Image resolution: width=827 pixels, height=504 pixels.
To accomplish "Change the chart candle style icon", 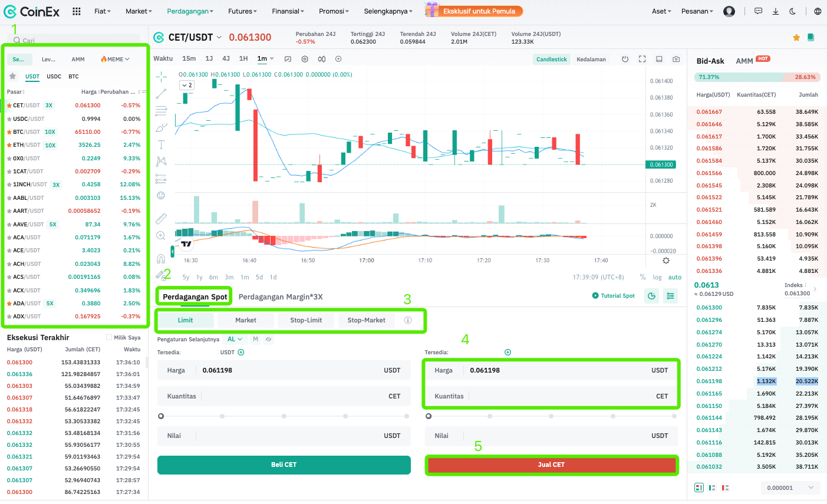I will 322,59.
